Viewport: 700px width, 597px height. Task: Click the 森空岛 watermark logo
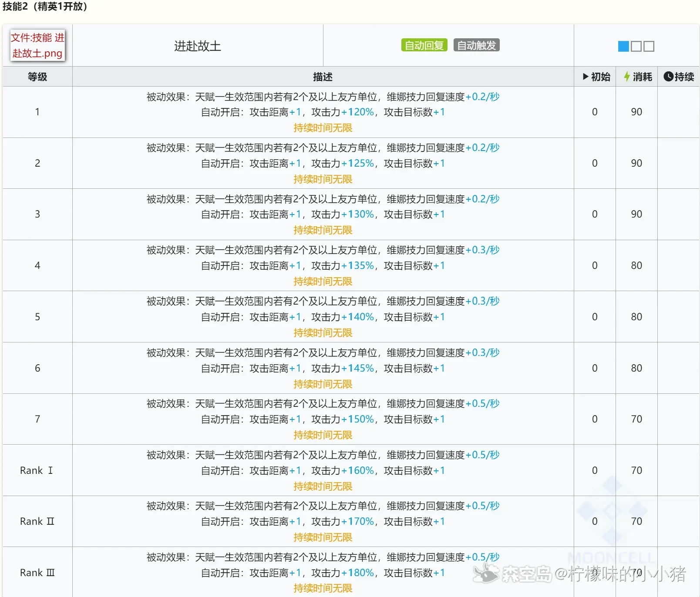[x=486, y=573]
